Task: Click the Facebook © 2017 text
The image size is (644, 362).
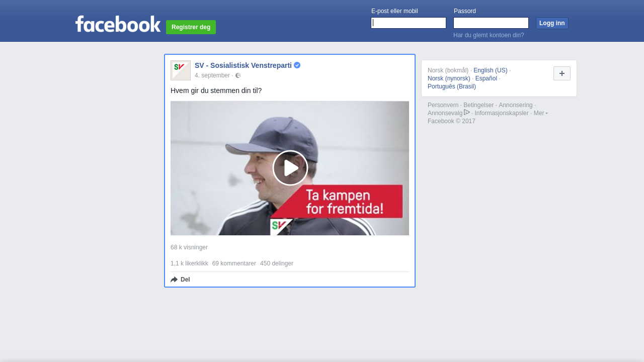Action: [x=451, y=121]
